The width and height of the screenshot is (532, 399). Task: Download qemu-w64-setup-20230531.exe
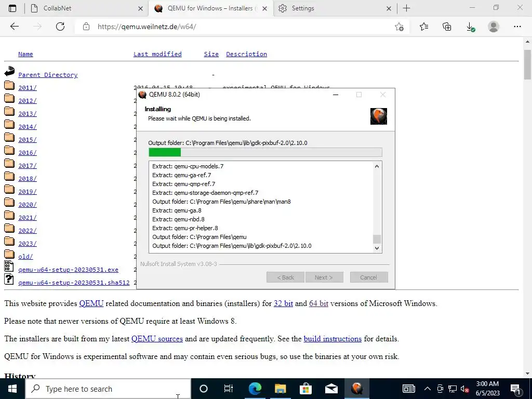68,270
